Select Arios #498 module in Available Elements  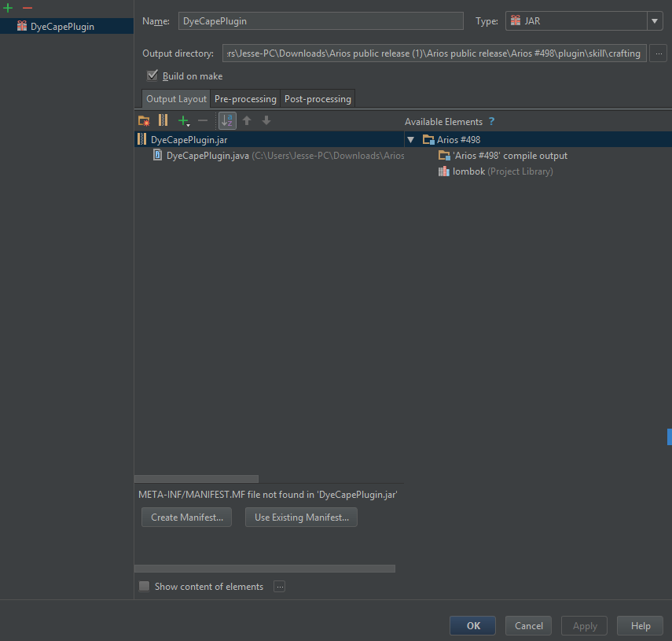[x=538, y=139]
